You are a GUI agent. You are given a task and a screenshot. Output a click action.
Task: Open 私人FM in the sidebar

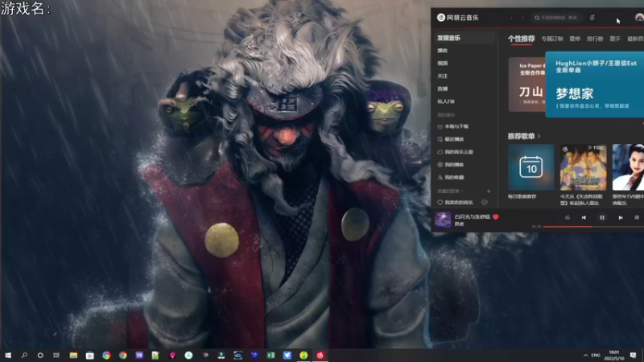pos(446,101)
